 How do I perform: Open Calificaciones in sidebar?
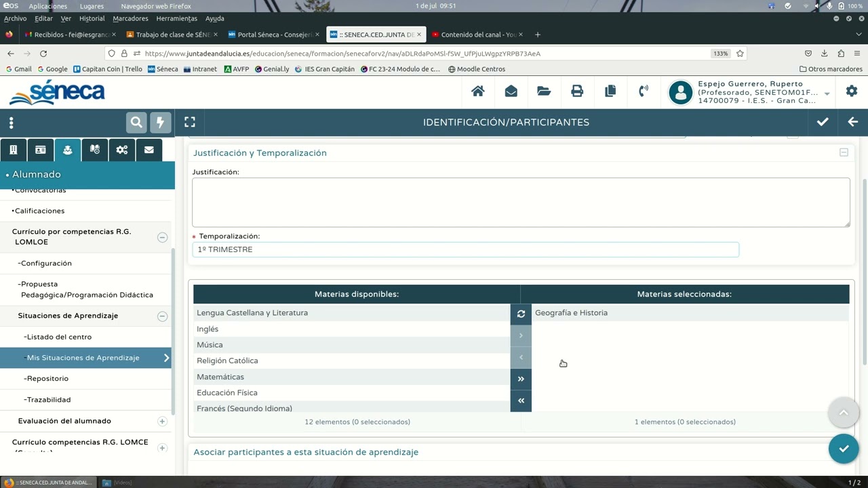coord(39,211)
